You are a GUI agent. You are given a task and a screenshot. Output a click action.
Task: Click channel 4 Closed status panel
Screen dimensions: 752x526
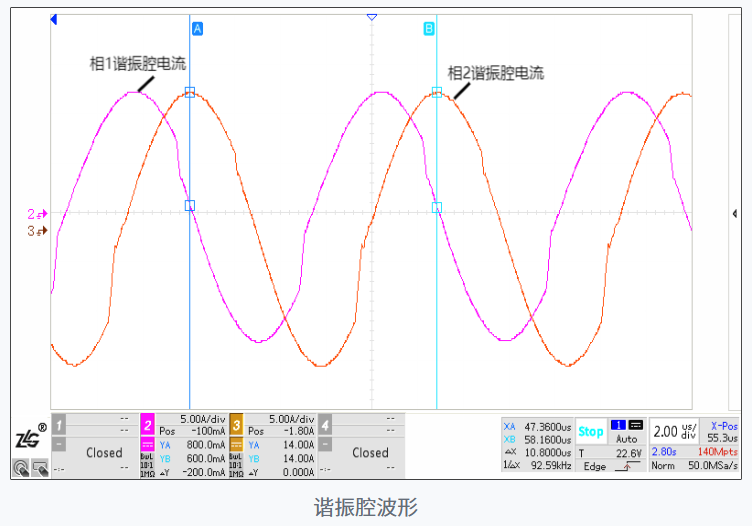tap(370, 453)
